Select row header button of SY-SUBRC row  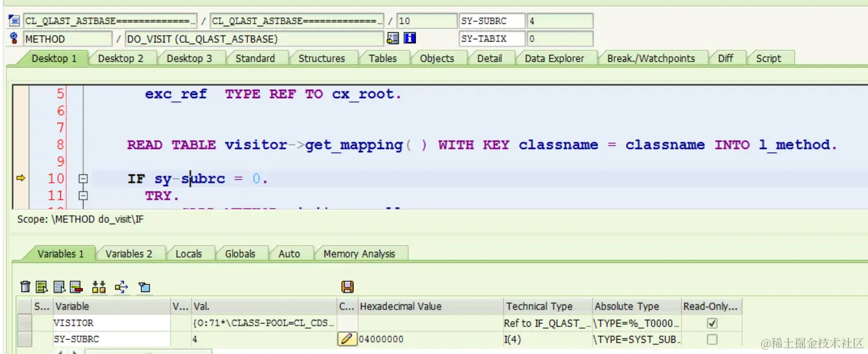click(x=24, y=338)
